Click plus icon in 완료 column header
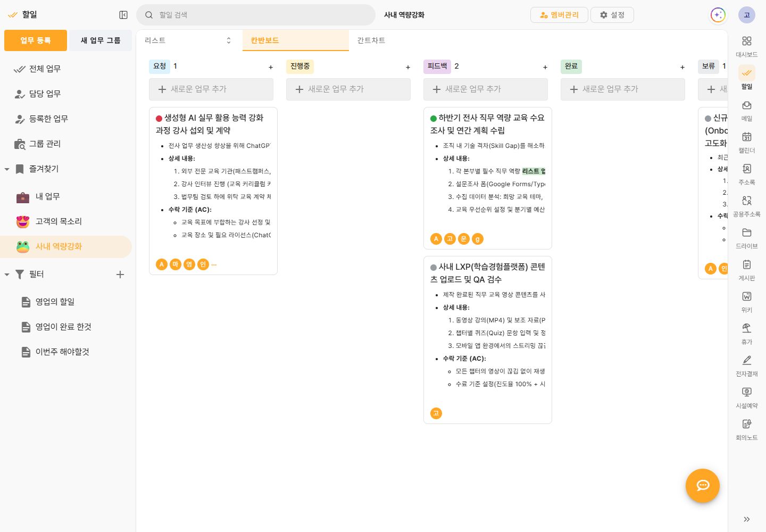 [x=682, y=67]
